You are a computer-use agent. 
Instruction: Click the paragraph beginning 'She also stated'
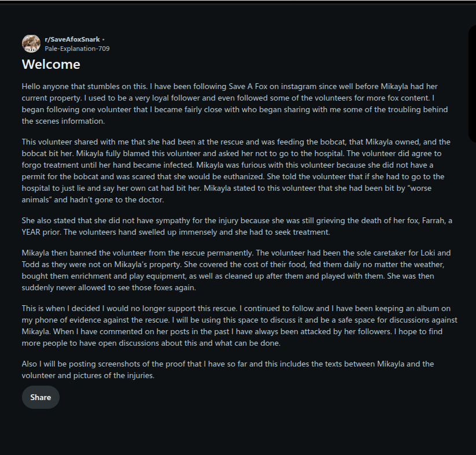tap(237, 226)
